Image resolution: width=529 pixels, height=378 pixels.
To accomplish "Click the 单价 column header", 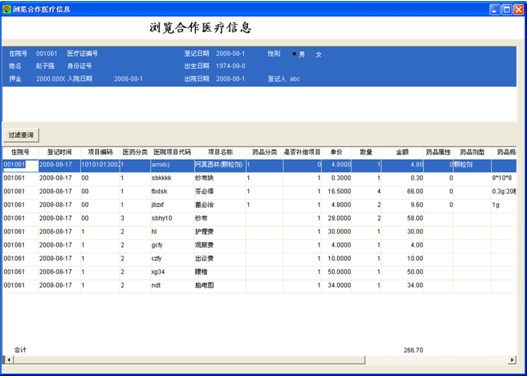I will pos(336,152).
